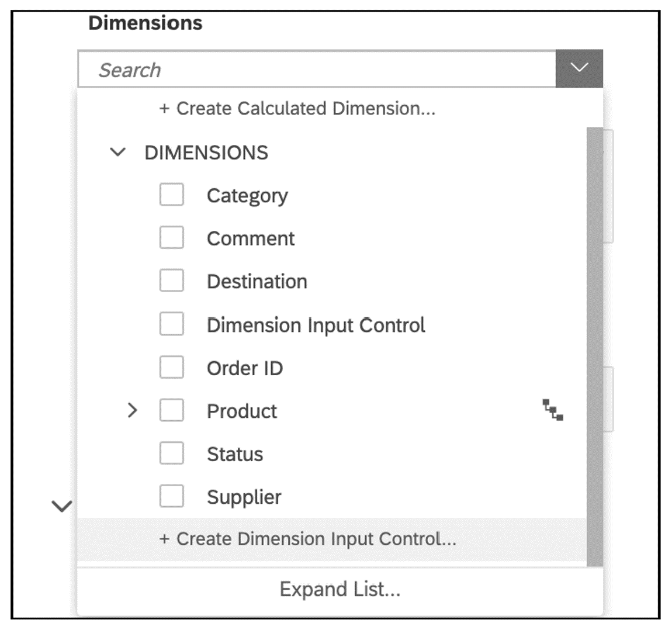This screenshot has height=630, width=672.
Task: Click the hierarchy icon next to Product
Action: 553,411
